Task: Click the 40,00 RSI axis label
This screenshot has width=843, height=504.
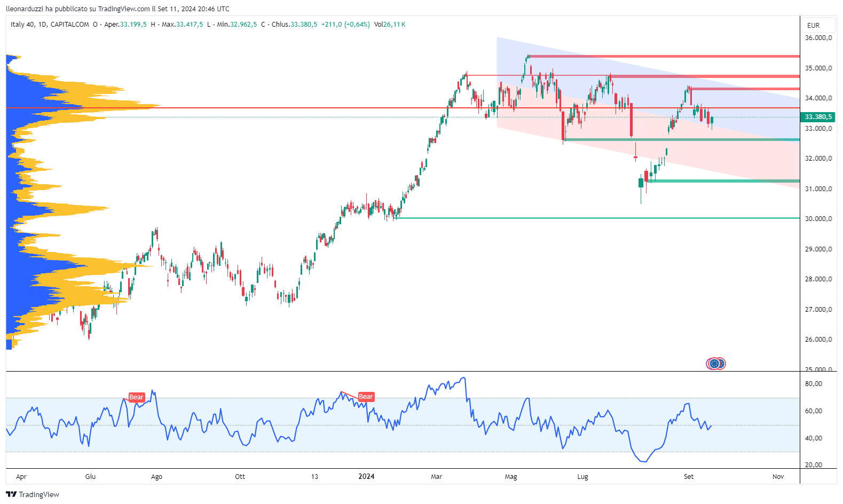Action: [x=814, y=438]
